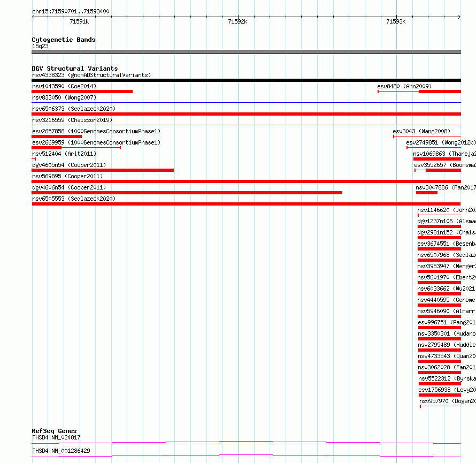This screenshot has height=463, width=476.
Task: Open variant nsv3216559 (Chaisson2019)
Action: [x=72, y=120]
